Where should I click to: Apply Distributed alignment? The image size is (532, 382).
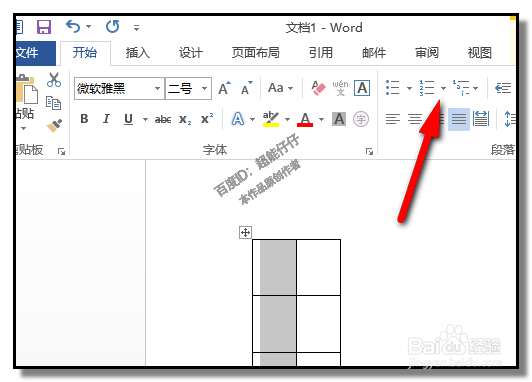click(x=481, y=119)
